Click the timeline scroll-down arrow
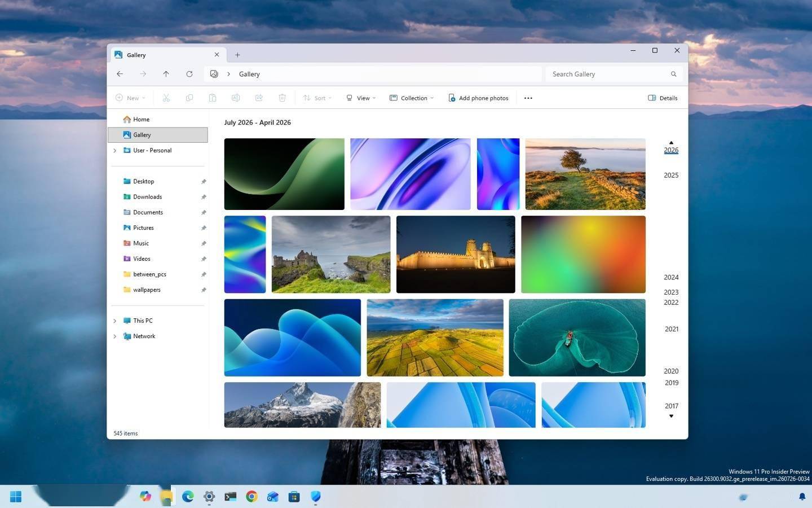Viewport: 812px width, 508px height. click(671, 416)
